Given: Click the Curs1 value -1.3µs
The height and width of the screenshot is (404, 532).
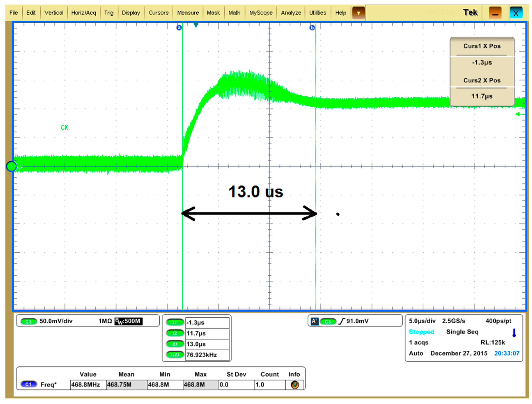Looking at the screenshot, I should 482,63.
